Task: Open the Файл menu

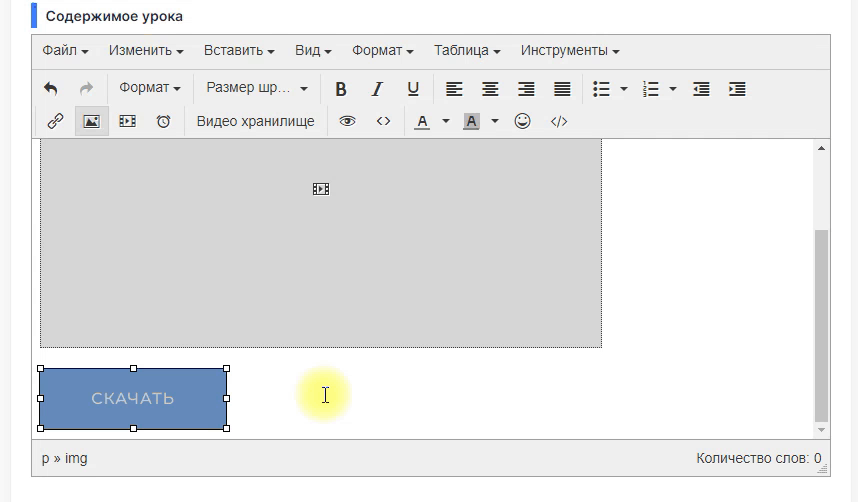Action: tap(65, 50)
